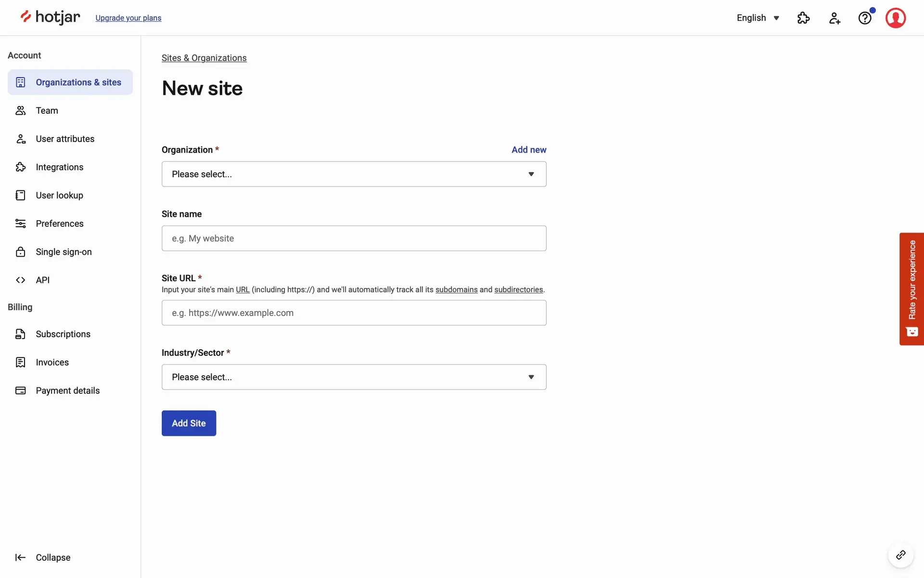Click the link icon floating button
This screenshot has height=578, width=924.
pos(900,555)
